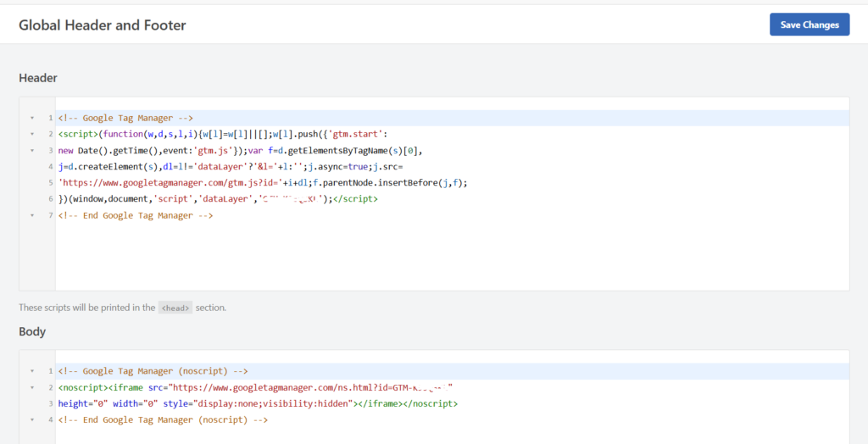
Task: Click '<!-- End Google Tag Manager -->' in Header
Action: coord(135,215)
